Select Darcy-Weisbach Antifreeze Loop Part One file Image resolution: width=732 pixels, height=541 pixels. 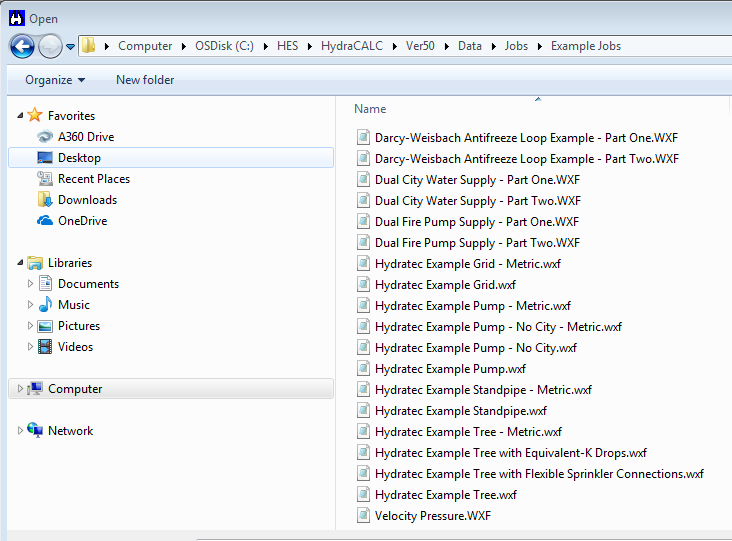526,138
